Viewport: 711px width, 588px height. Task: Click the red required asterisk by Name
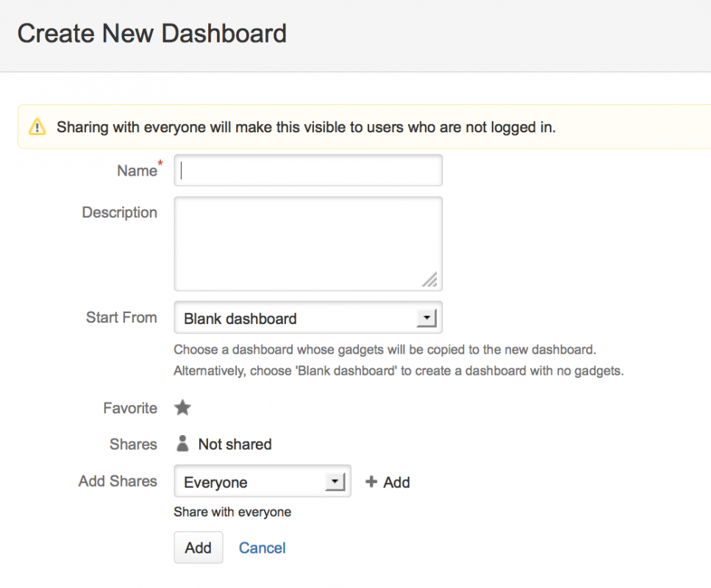pyautogui.click(x=160, y=163)
